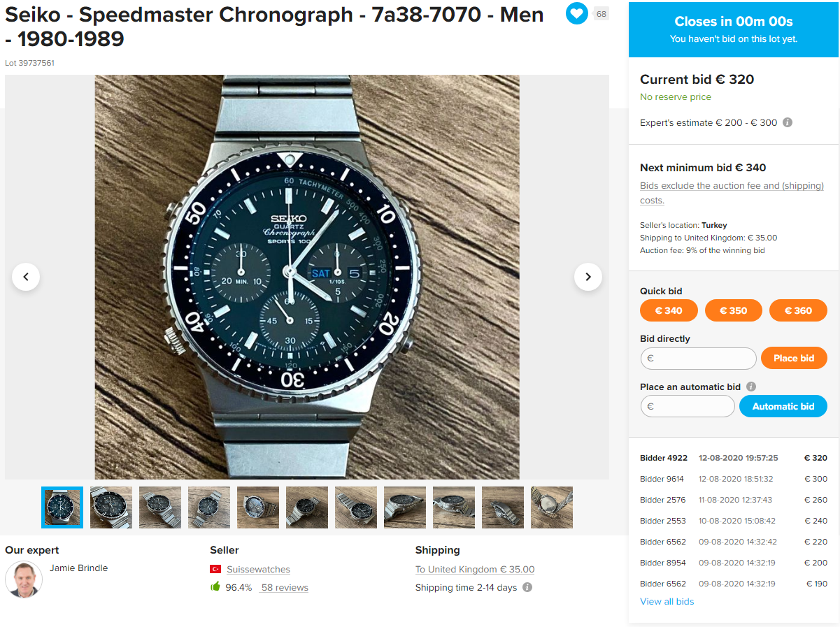Select the second watch thumbnail
The width and height of the screenshot is (840, 627).
tap(111, 507)
